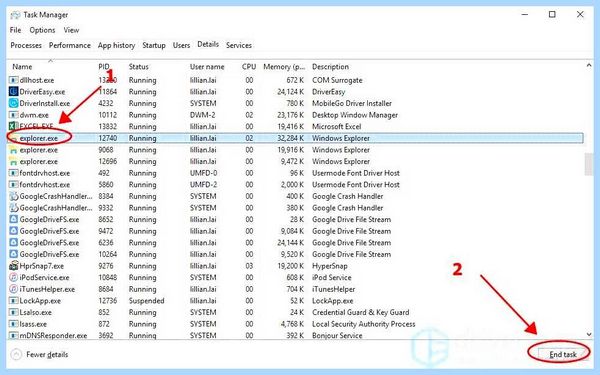600x375 pixels.
Task: Click icon of GoogleCrashHandler PID 9332
Action: (x=14, y=208)
